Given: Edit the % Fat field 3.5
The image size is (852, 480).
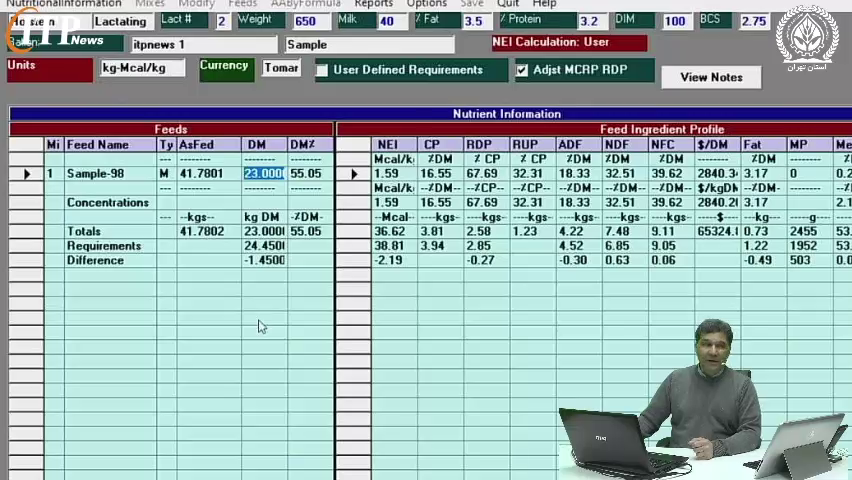Looking at the screenshot, I should pyautogui.click(x=477, y=22).
